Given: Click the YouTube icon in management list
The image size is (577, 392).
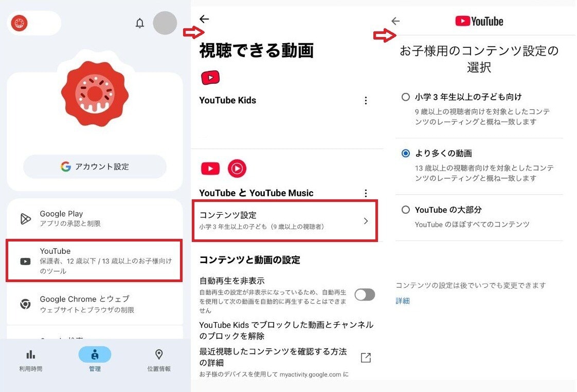Looking at the screenshot, I should pos(25,262).
